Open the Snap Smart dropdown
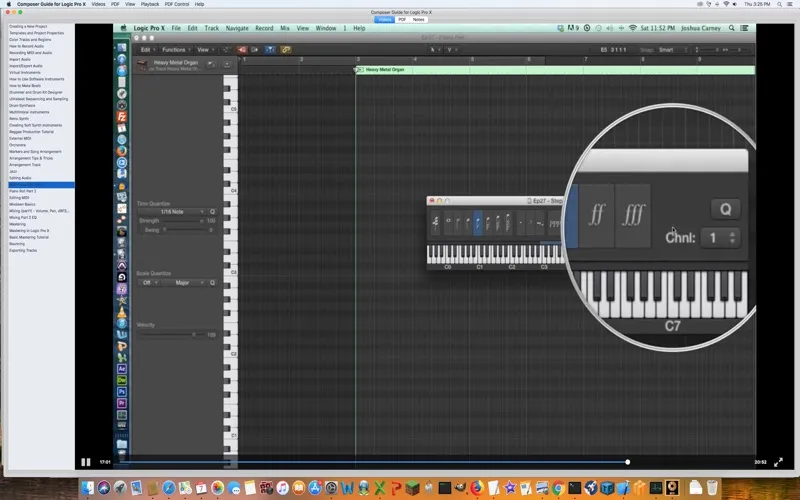Viewport: 800px width, 500px height. click(672, 49)
